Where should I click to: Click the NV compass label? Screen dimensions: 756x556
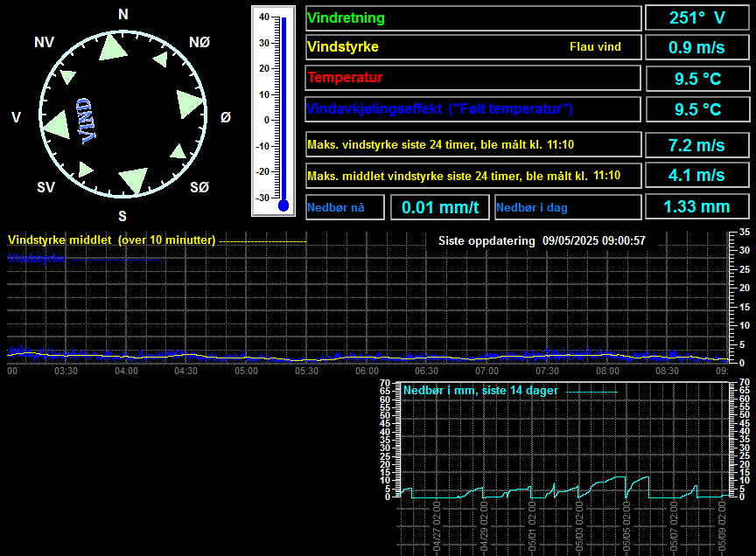click(44, 42)
